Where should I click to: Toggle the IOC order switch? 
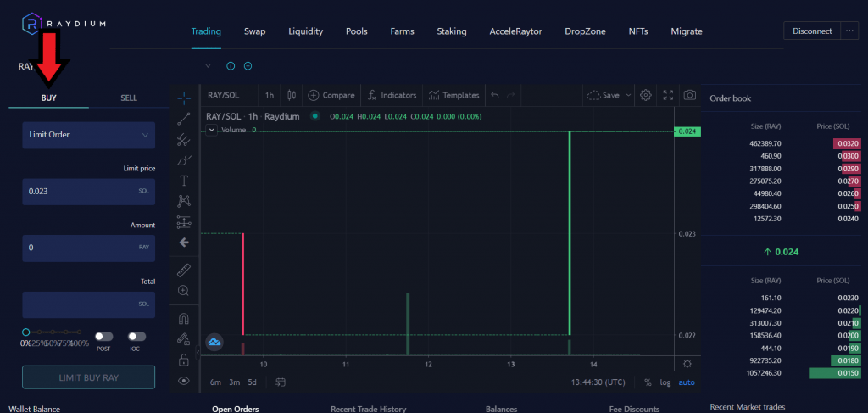point(136,337)
